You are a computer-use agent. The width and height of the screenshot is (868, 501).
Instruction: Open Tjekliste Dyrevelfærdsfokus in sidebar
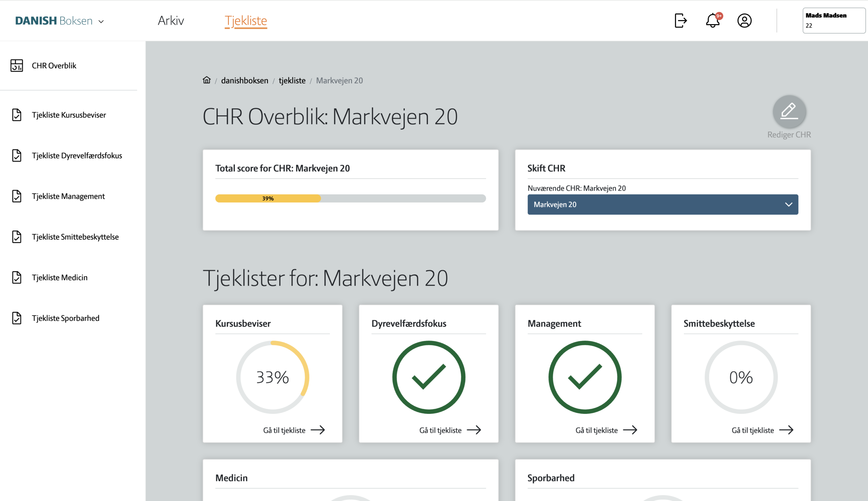click(x=77, y=156)
